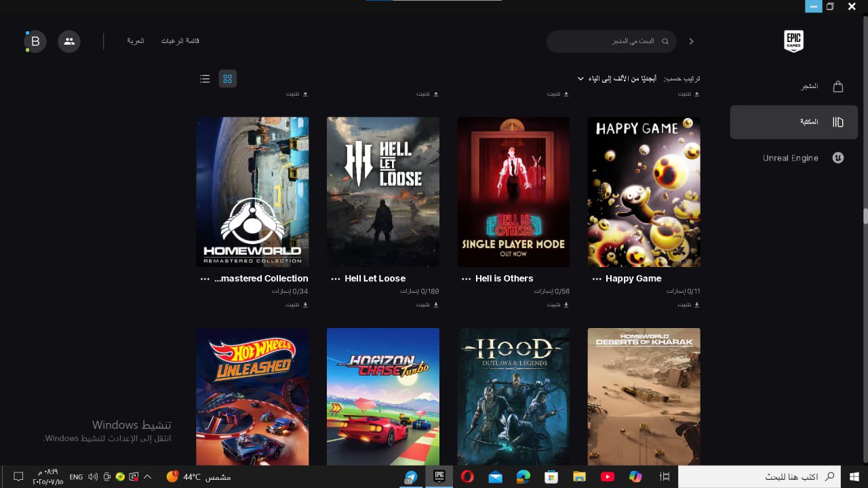Open the Store (المتجر) sidebar item
This screenshot has height=488, width=868.
click(x=794, y=86)
